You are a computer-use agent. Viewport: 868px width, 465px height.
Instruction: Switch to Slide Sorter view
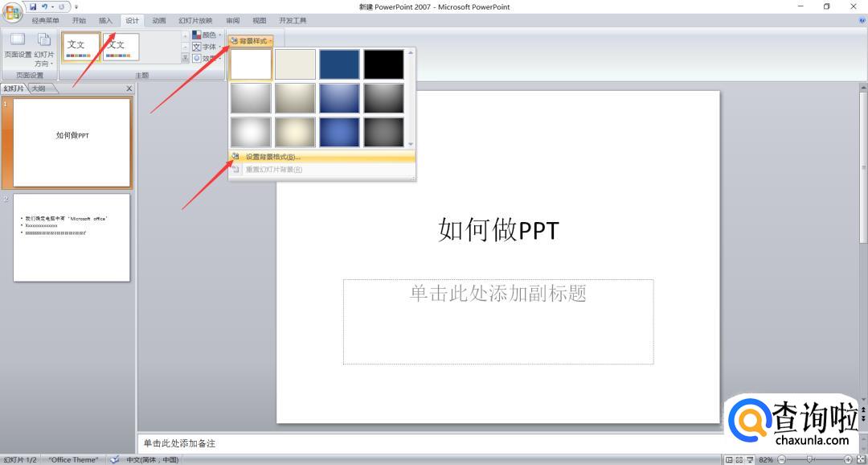739,460
